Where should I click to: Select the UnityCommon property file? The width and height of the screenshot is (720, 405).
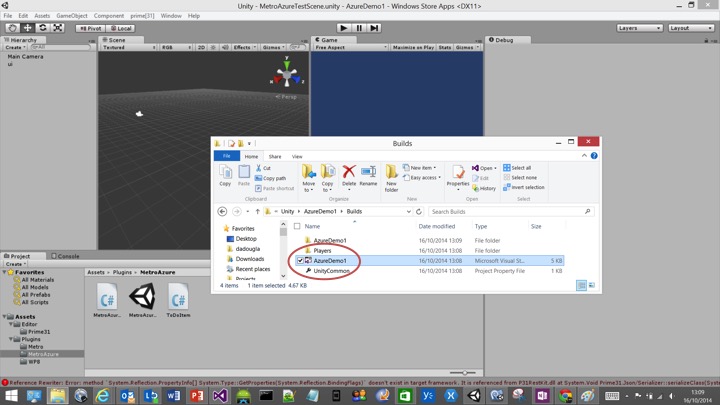click(x=428, y=271)
